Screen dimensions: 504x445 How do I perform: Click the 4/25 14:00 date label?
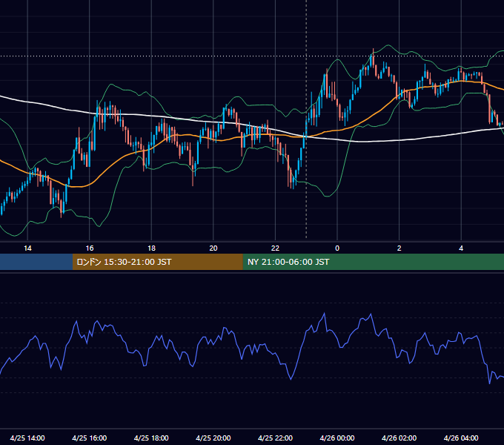tap(27, 438)
